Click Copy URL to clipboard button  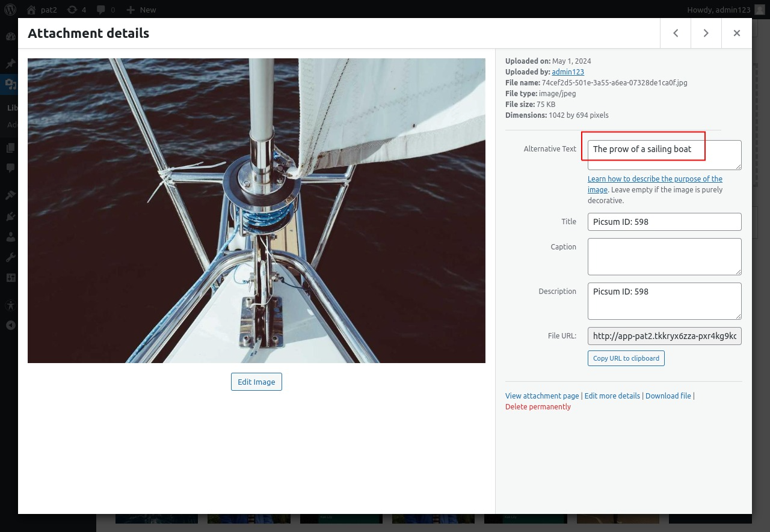coord(626,358)
